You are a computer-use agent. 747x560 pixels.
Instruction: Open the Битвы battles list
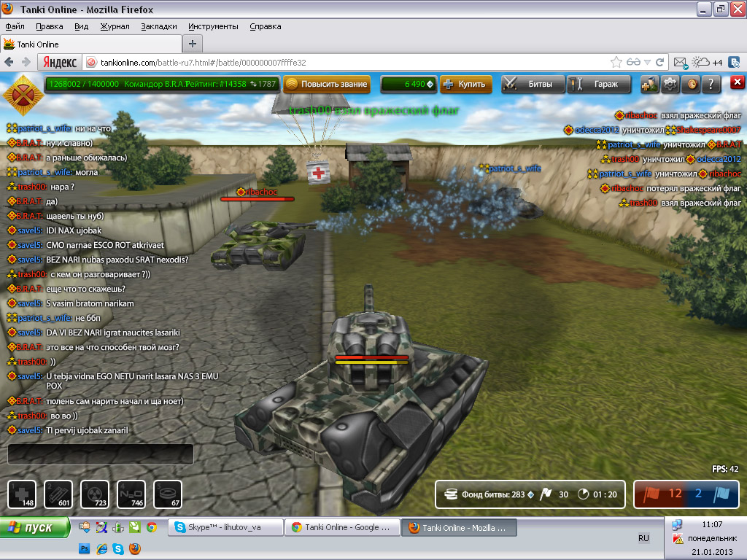pyautogui.click(x=533, y=85)
